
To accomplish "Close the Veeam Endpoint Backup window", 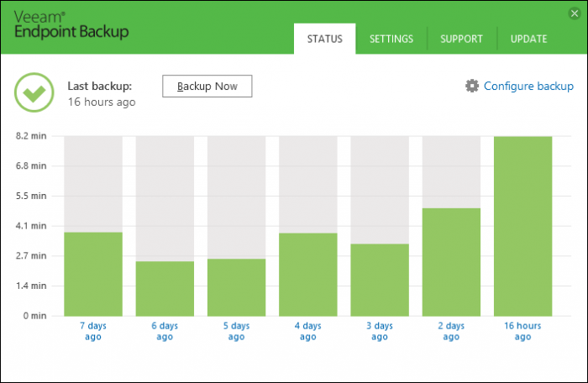I will pos(574,14).
